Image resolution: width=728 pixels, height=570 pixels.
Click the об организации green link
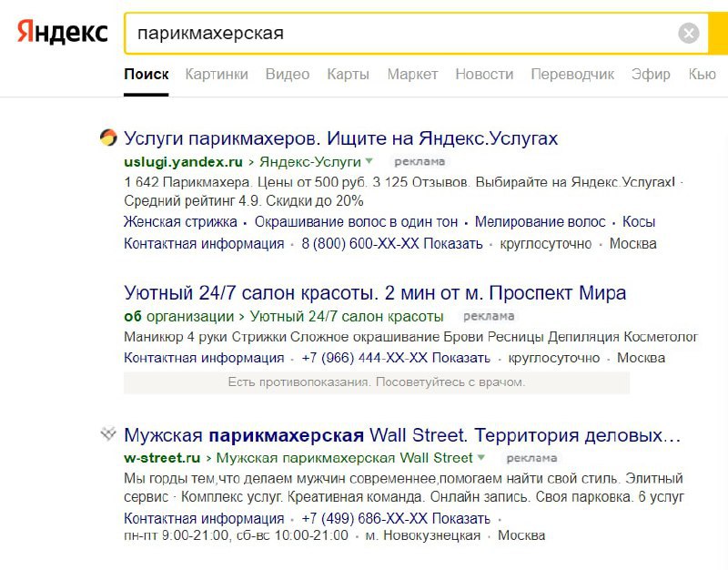[178, 316]
